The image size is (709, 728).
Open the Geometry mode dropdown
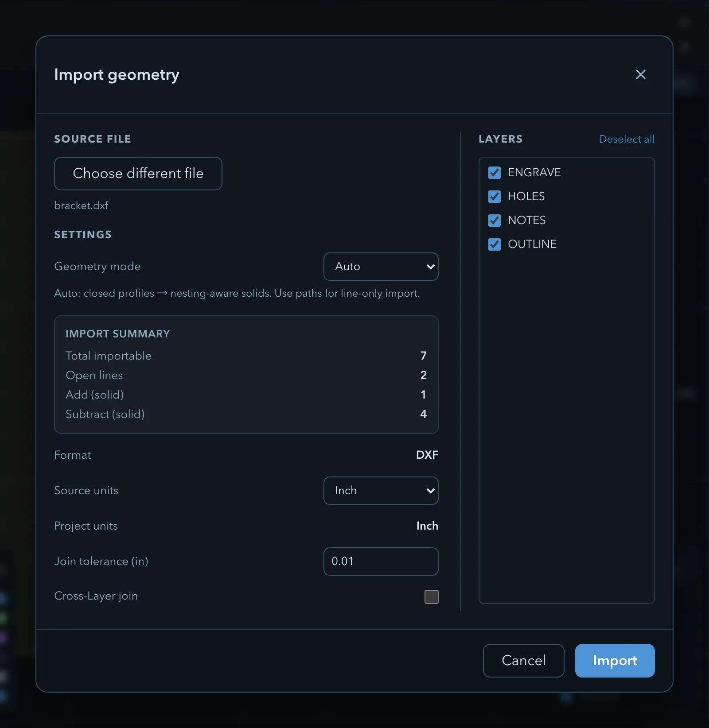(381, 267)
